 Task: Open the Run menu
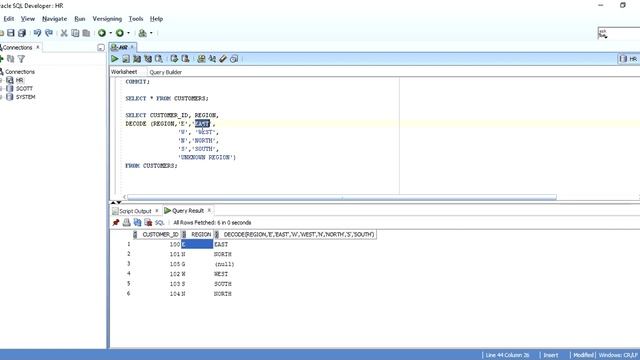80,19
